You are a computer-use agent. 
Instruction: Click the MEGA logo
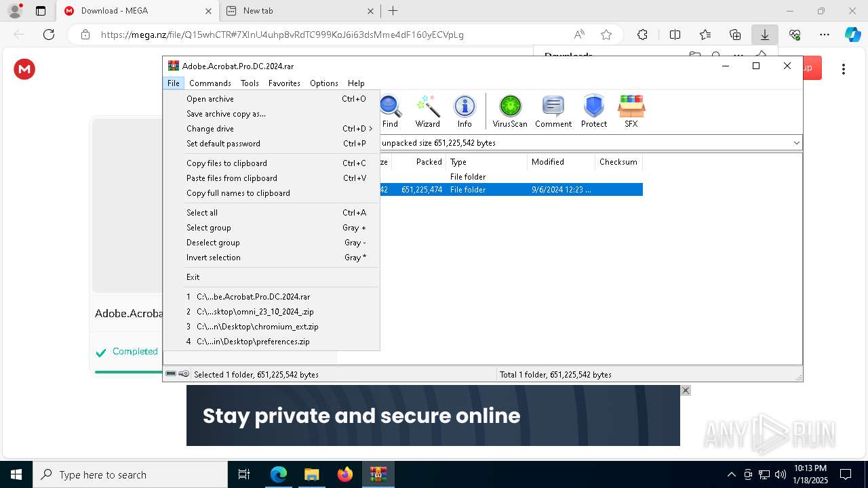(x=24, y=69)
